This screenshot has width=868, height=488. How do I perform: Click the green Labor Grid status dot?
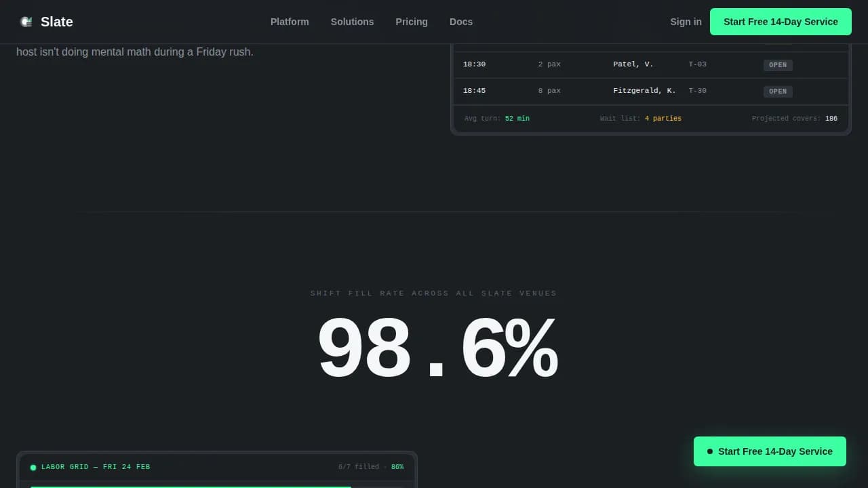[33, 467]
